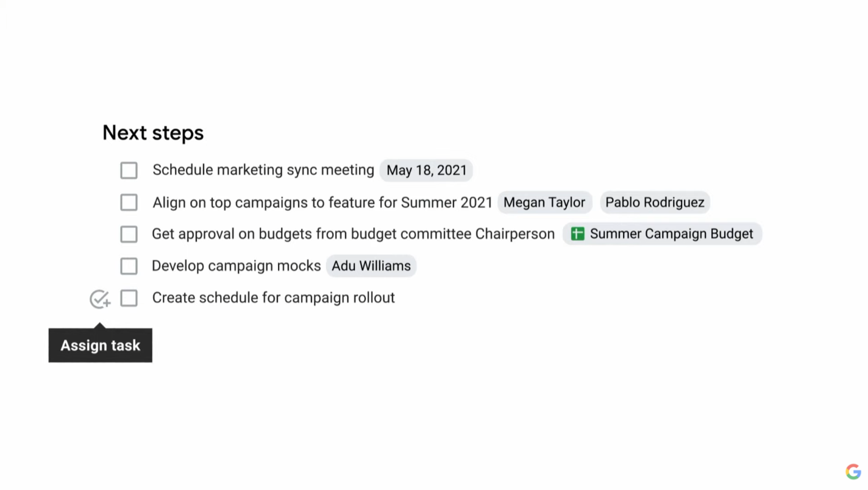Click the Megan Taylor people chip
The width and height of the screenshot is (868, 490).
pyautogui.click(x=544, y=202)
